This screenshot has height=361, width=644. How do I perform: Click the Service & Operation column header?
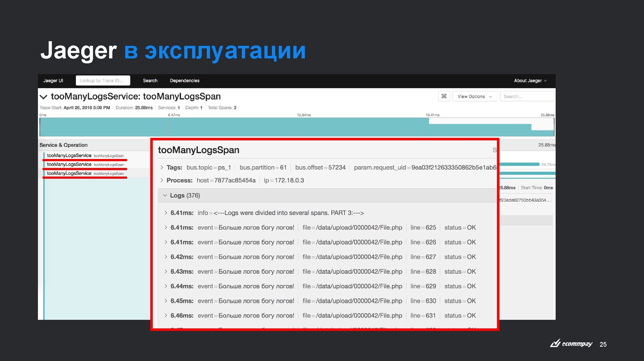point(64,145)
